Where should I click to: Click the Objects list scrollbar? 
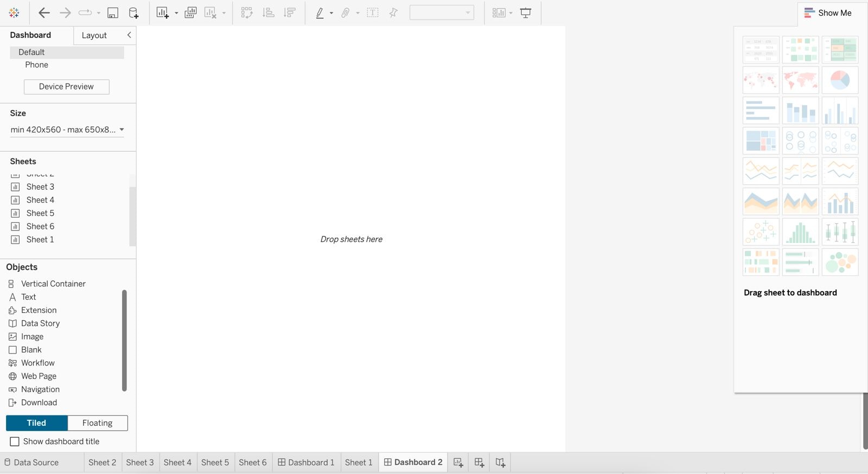click(x=124, y=340)
